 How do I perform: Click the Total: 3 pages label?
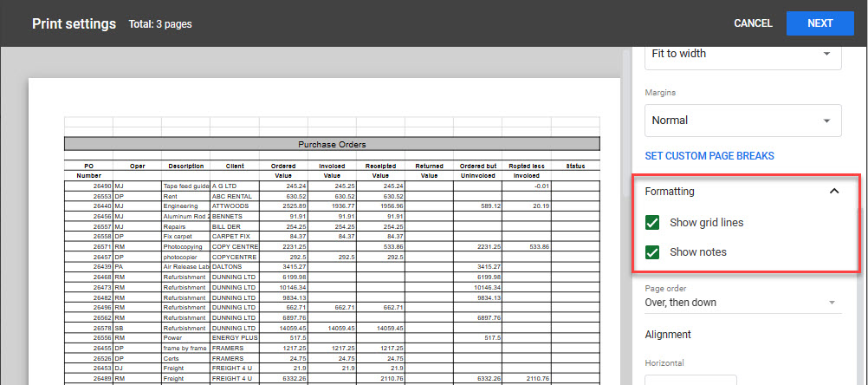159,24
